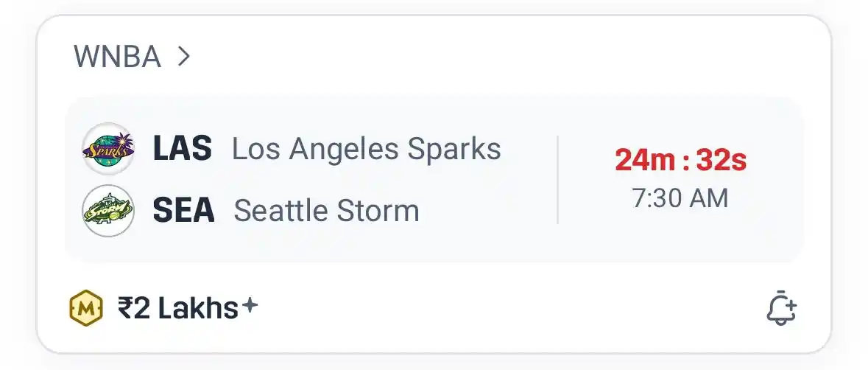Select the SEA team abbreviation

(183, 212)
